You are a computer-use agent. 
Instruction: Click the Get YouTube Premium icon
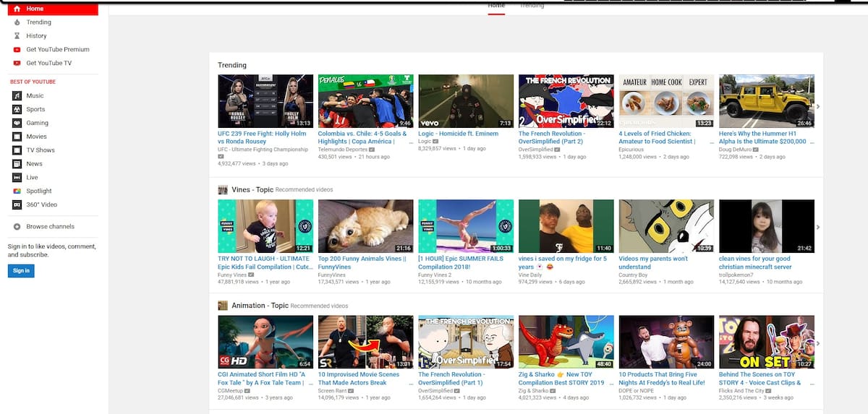[x=17, y=50]
